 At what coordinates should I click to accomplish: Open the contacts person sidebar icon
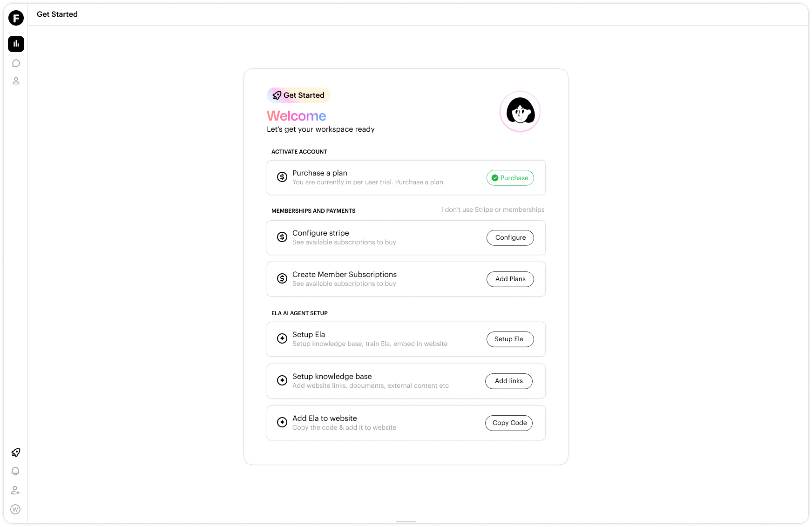[16, 81]
